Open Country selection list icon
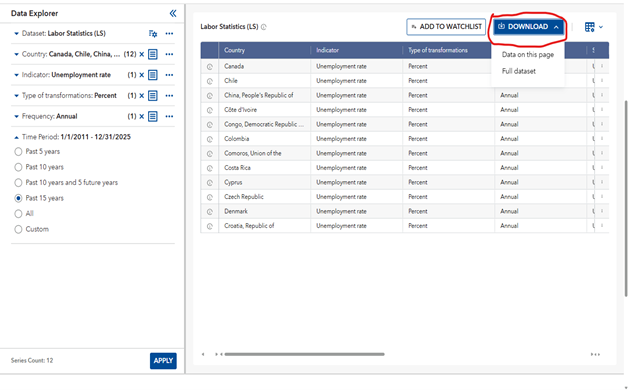The height and width of the screenshot is (390, 628). tap(153, 54)
